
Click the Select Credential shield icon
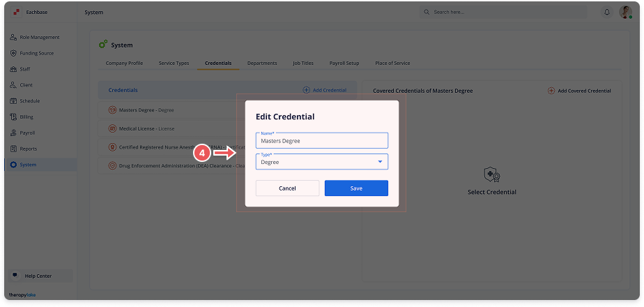pyautogui.click(x=492, y=174)
